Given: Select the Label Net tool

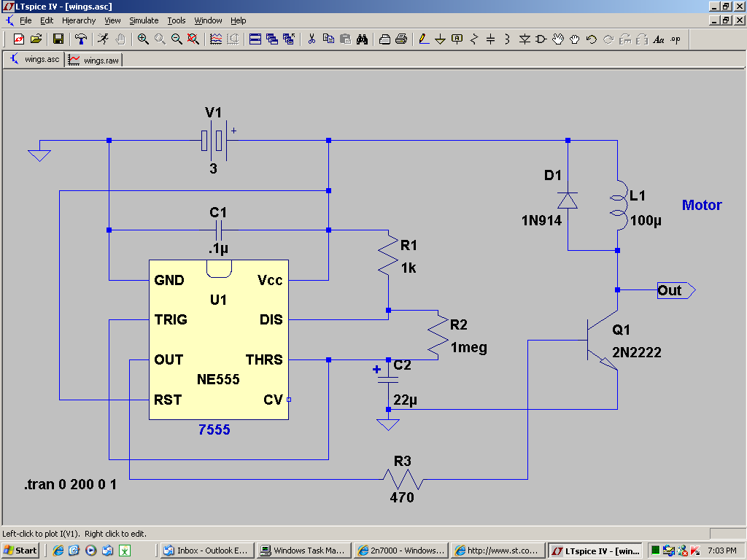Looking at the screenshot, I should pyautogui.click(x=457, y=39).
